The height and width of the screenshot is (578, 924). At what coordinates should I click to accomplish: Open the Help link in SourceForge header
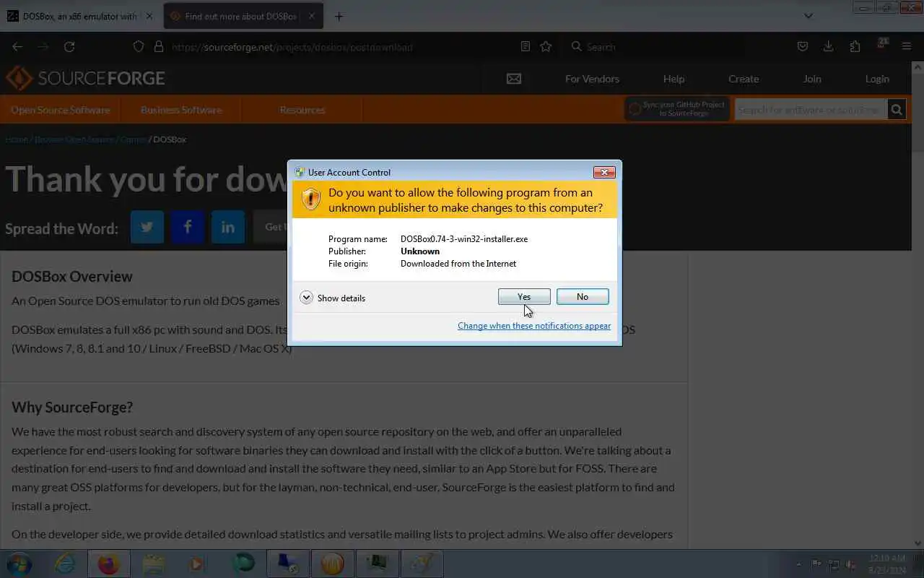coord(674,79)
